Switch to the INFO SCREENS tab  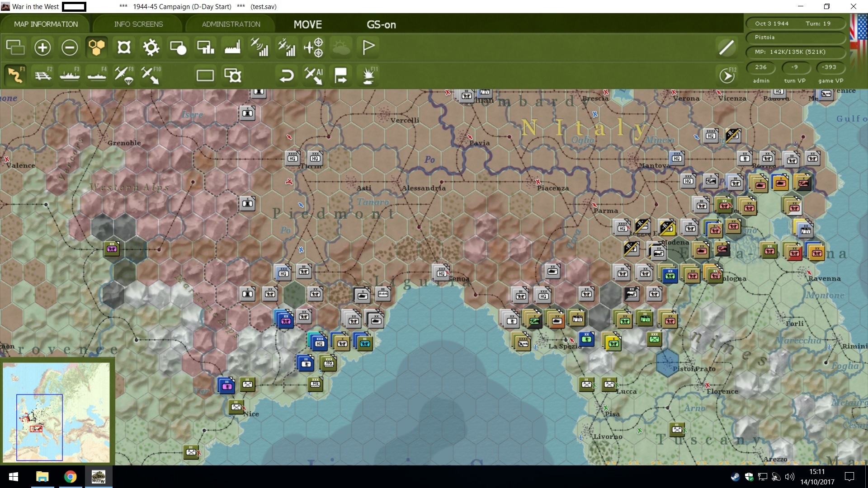pyautogui.click(x=138, y=24)
